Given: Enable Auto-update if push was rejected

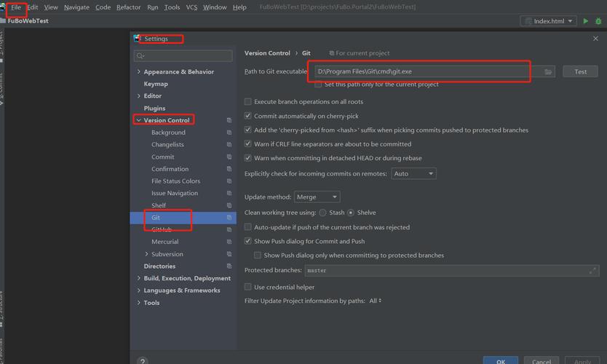Looking at the screenshot, I should pos(247,227).
